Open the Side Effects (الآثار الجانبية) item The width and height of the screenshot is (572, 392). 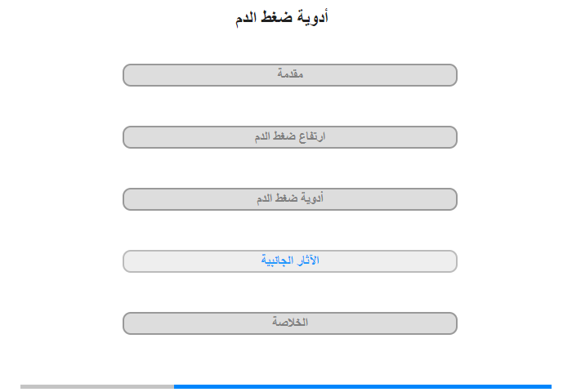pyautogui.click(x=290, y=261)
